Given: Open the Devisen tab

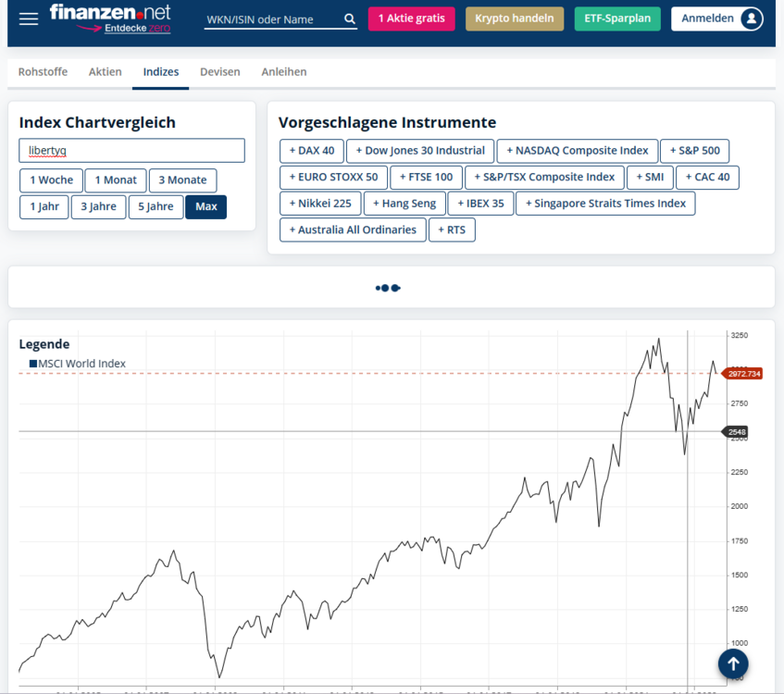Looking at the screenshot, I should pos(220,72).
